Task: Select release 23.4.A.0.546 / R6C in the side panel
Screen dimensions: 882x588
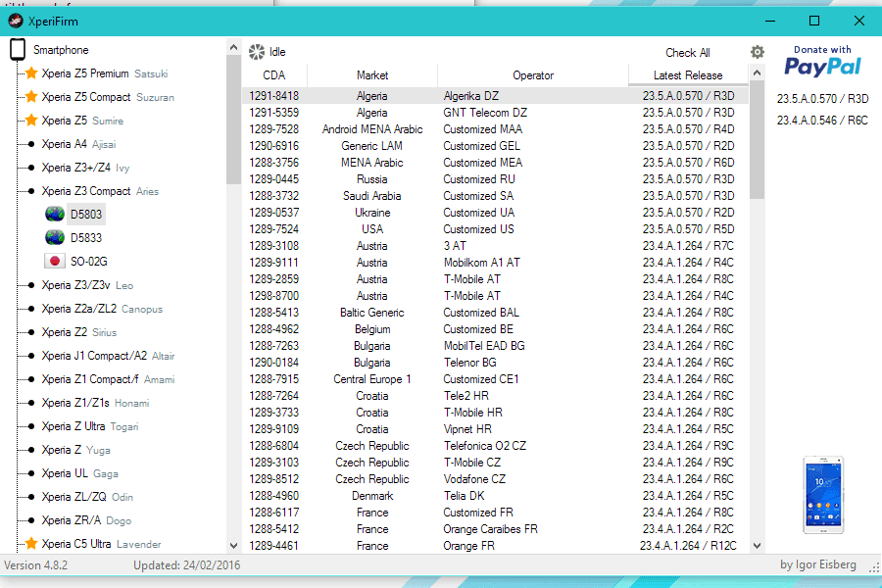Action: (x=822, y=121)
